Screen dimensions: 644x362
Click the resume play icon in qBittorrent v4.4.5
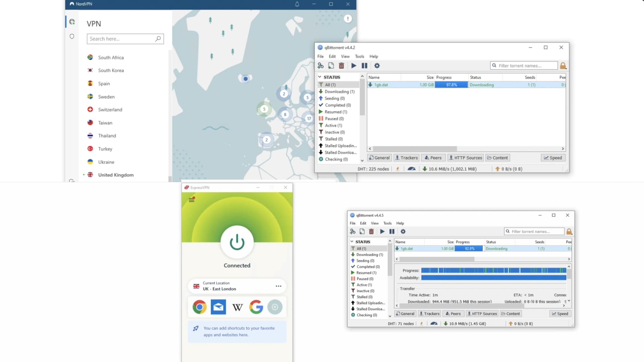(x=382, y=231)
